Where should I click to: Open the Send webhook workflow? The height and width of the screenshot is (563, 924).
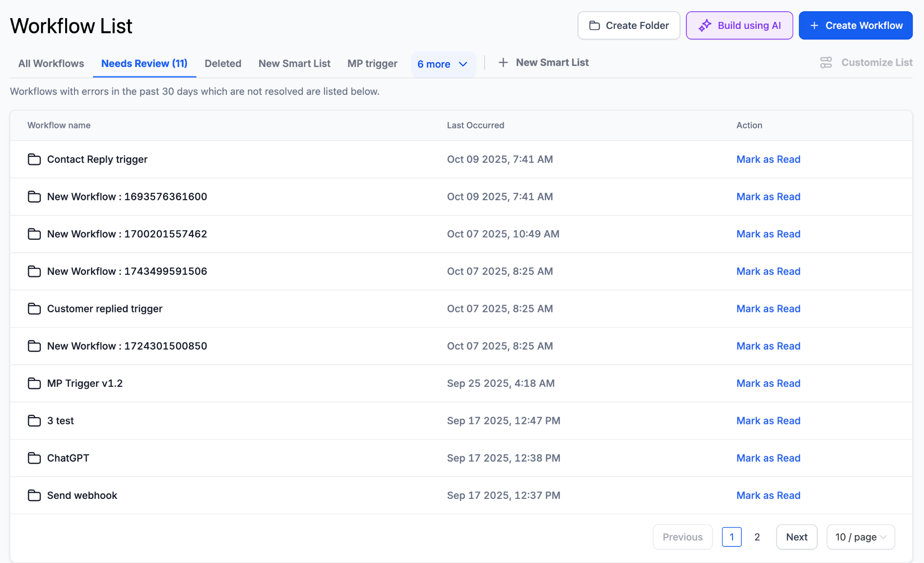click(x=82, y=495)
